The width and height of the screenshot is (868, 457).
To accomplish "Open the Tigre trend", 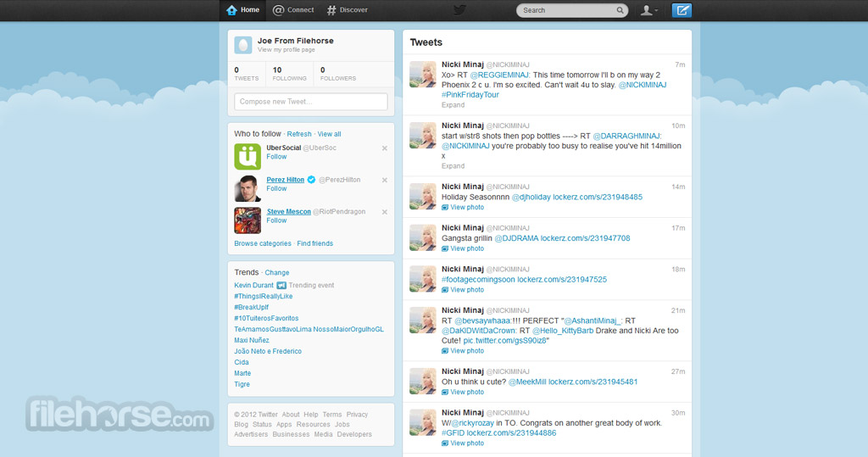I will (x=242, y=384).
